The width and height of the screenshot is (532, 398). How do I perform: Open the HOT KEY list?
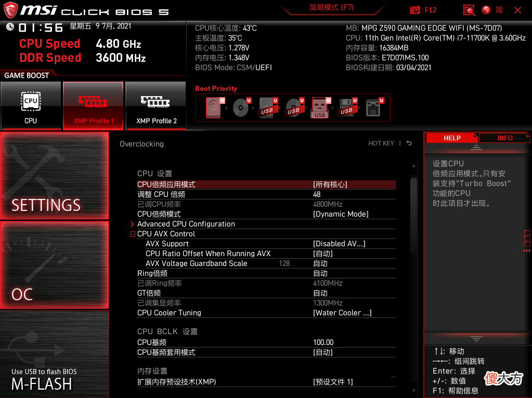381,143
